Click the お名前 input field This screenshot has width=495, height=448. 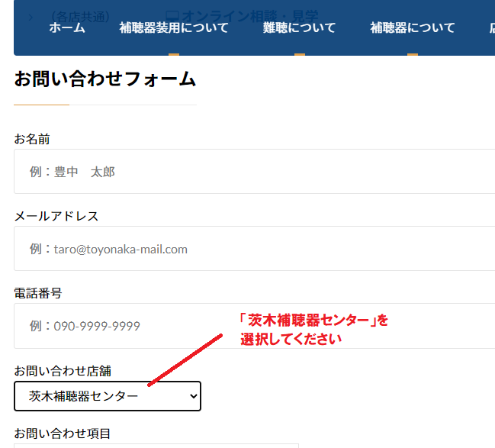pos(255,171)
